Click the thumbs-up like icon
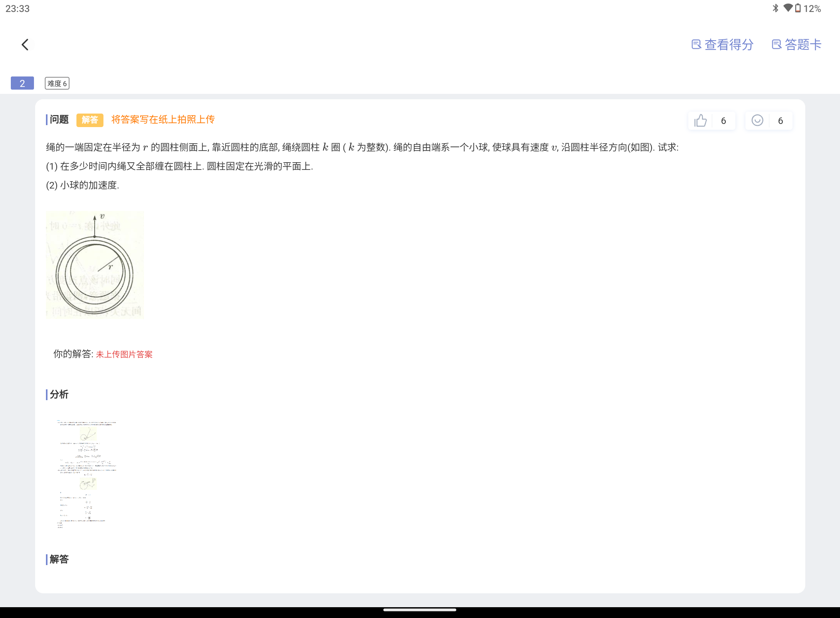840x618 pixels. [700, 121]
